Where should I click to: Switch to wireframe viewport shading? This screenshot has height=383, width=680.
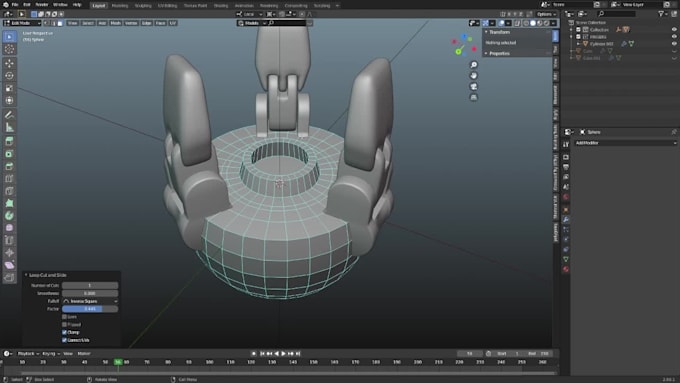[x=526, y=23]
